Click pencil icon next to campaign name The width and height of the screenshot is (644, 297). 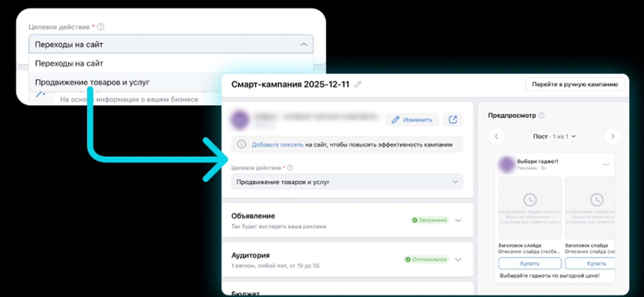pos(358,84)
